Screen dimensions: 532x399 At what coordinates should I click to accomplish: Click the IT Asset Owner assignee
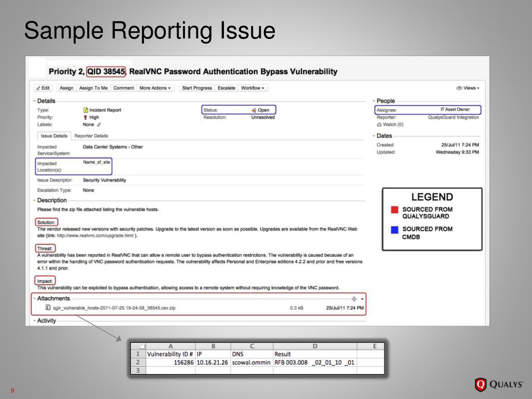click(455, 109)
